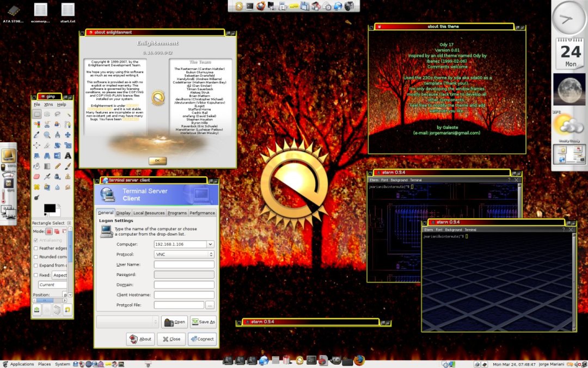The height and width of the screenshot is (368, 588).
Task: Select GIMP Crop tool
Action: 47,145
